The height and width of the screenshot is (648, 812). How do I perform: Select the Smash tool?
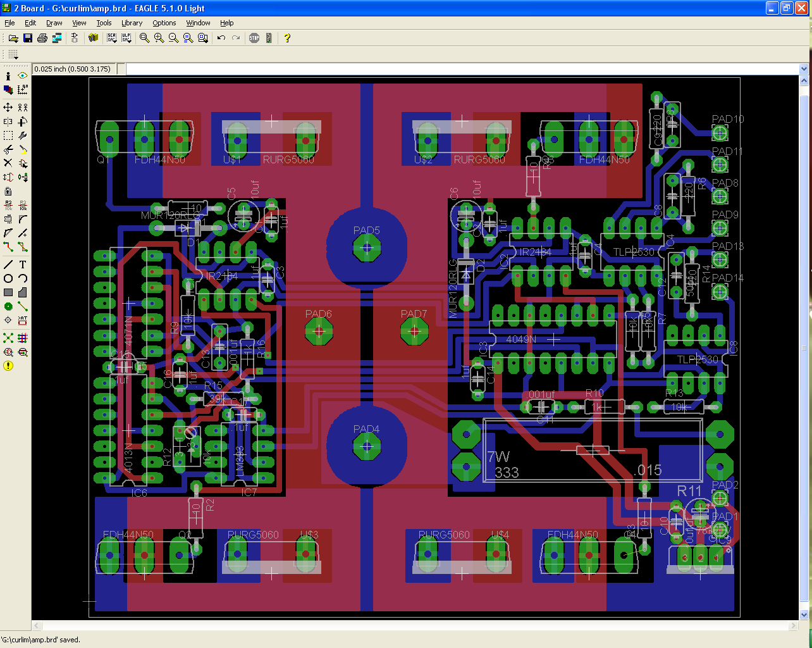pyautogui.click(x=8, y=219)
